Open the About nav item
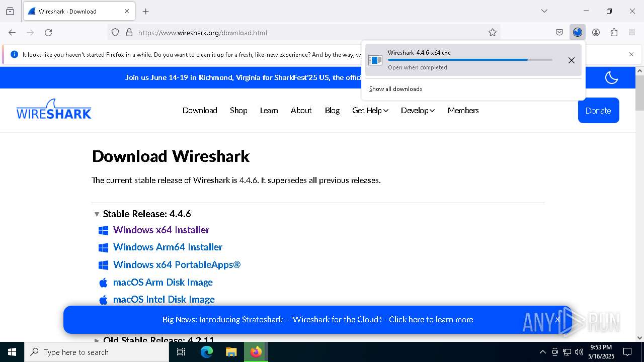 [301, 111]
